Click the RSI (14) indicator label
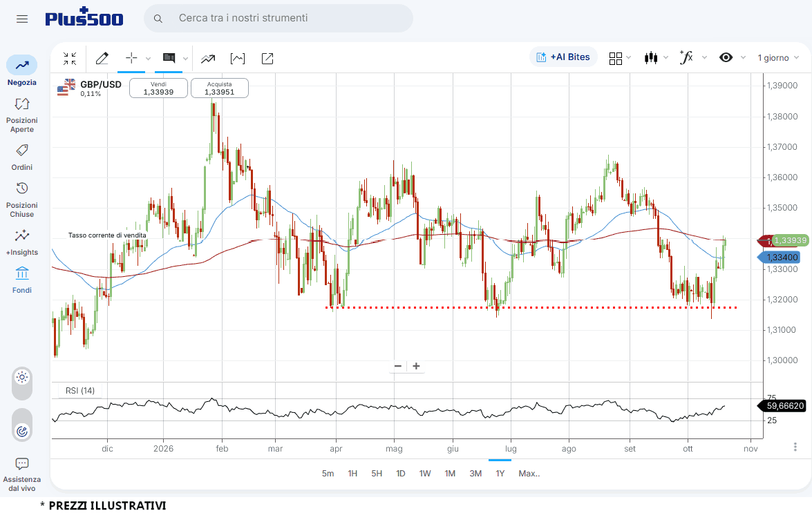This screenshot has height=513, width=812. (80, 390)
